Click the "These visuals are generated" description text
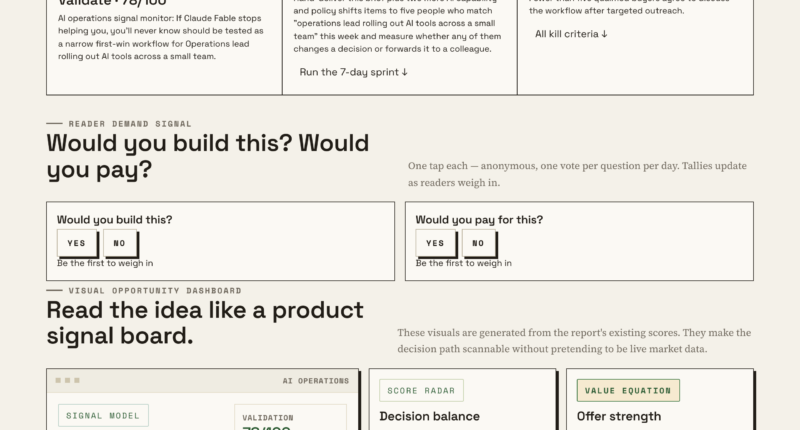Image resolution: width=800 pixels, height=430 pixels. (x=574, y=341)
